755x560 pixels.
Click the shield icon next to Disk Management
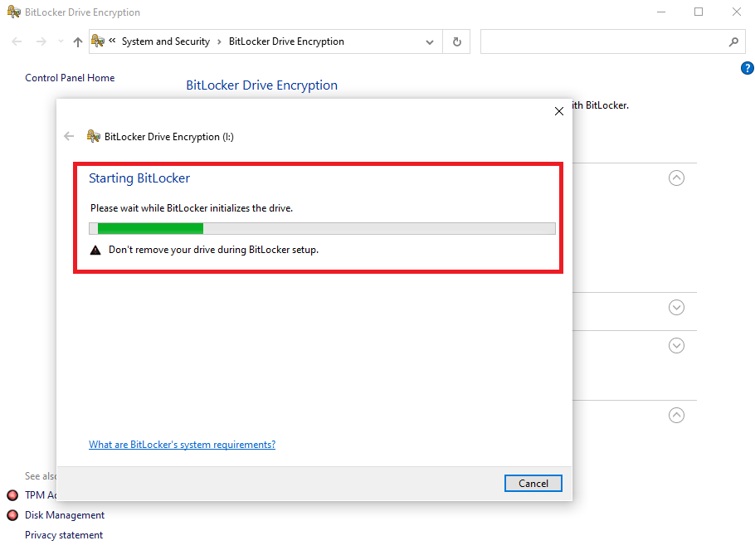click(12, 515)
